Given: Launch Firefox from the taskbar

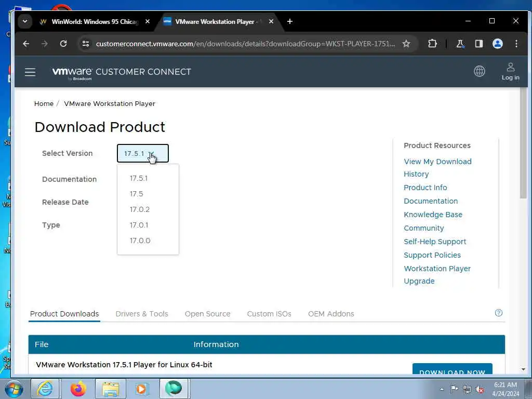Looking at the screenshot, I should click(78, 389).
